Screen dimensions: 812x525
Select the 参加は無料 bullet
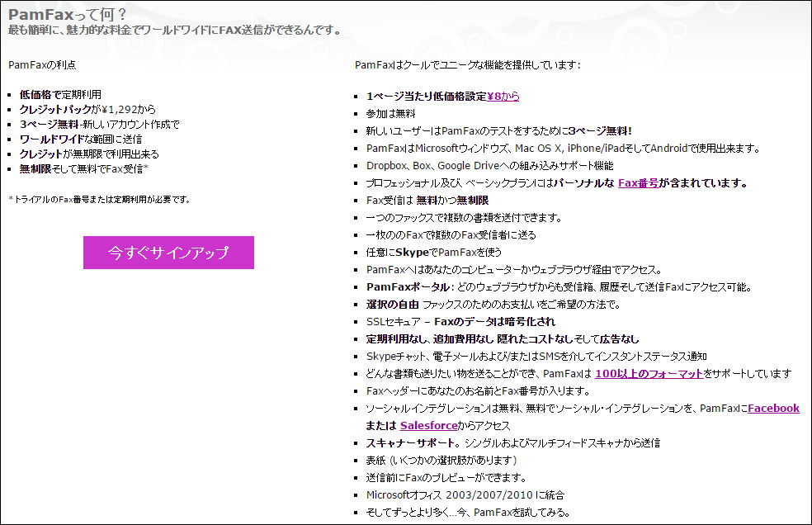point(391,113)
